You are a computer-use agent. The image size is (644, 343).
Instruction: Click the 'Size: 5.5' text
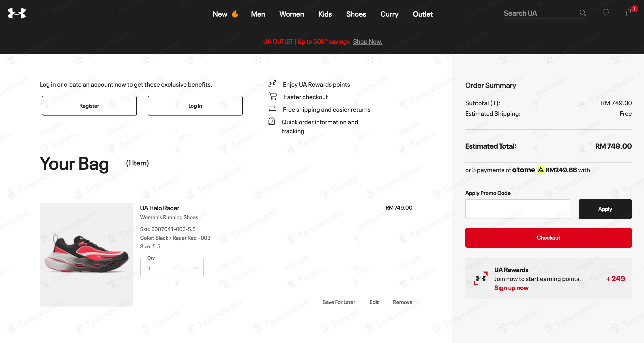(150, 246)
